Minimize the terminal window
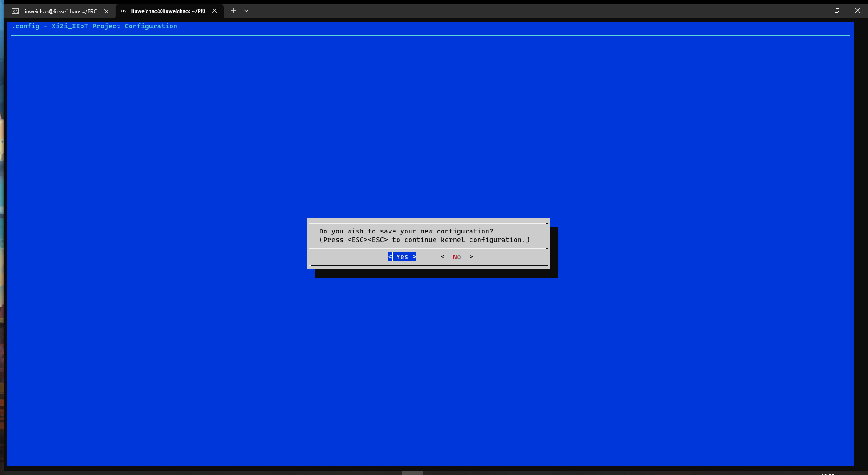 coord(816,10)
